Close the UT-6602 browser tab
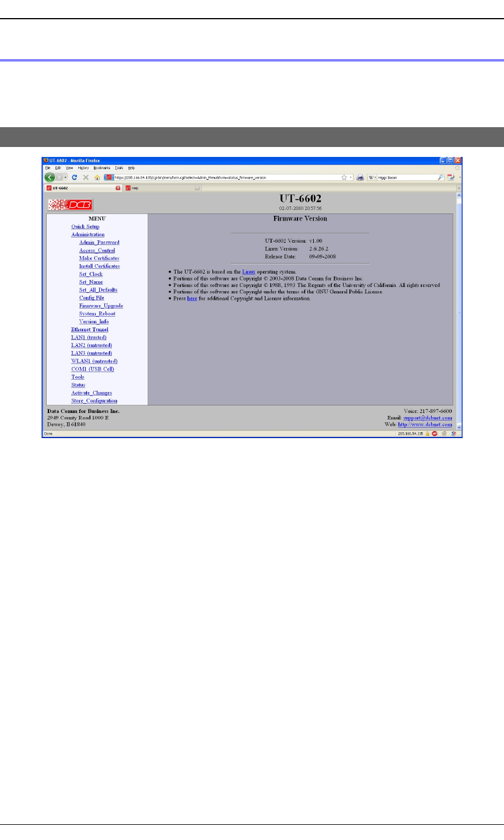Viewport: 504px width, 840px height. click(118, 188)
